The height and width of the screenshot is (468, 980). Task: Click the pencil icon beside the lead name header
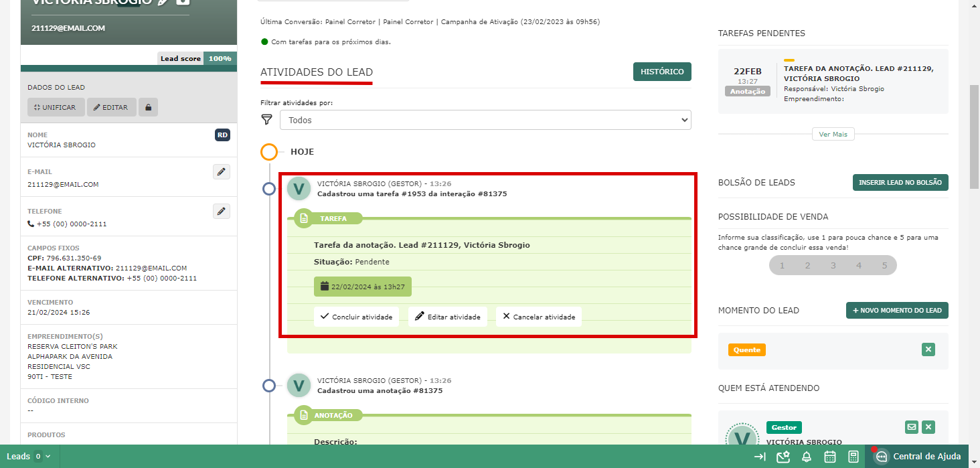click(161, 2)
